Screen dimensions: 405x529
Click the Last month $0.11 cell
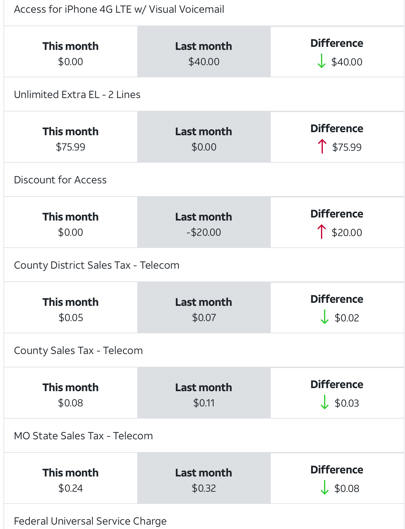(204, 393)
